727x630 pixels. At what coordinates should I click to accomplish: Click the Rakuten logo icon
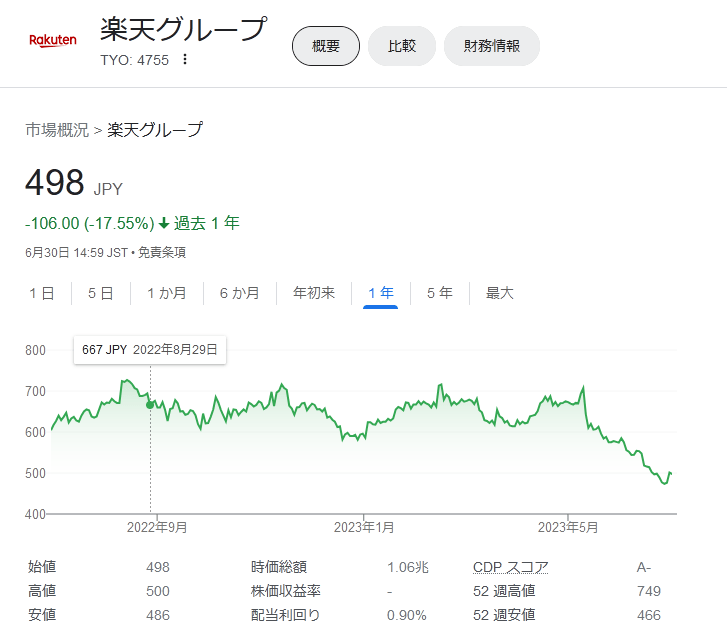[x=53, y=41]
